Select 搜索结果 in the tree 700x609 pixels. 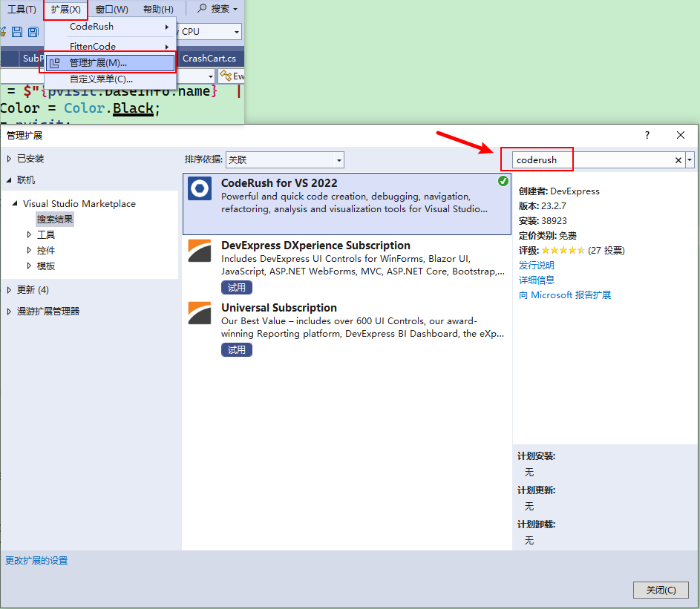click(x=54, y=219)
